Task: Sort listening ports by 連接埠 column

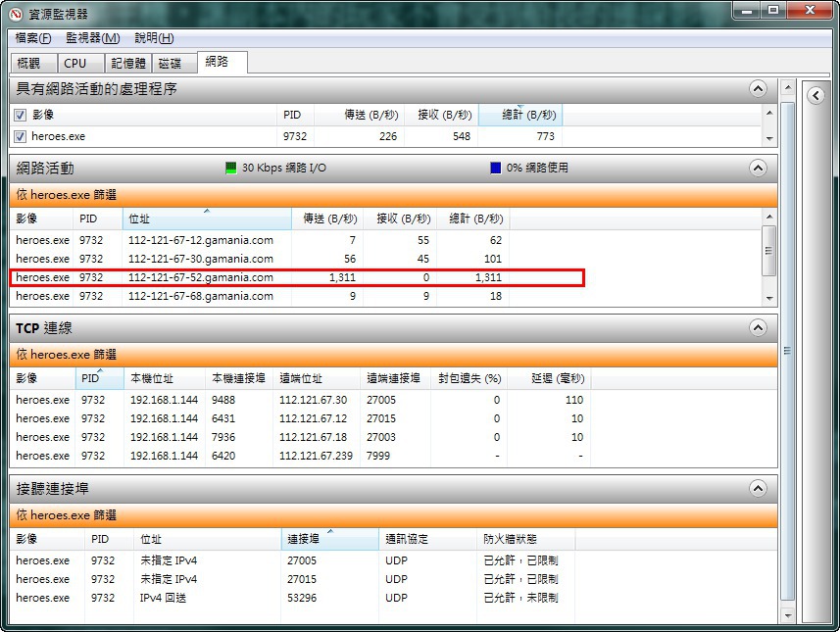Action: click(329, 539)
